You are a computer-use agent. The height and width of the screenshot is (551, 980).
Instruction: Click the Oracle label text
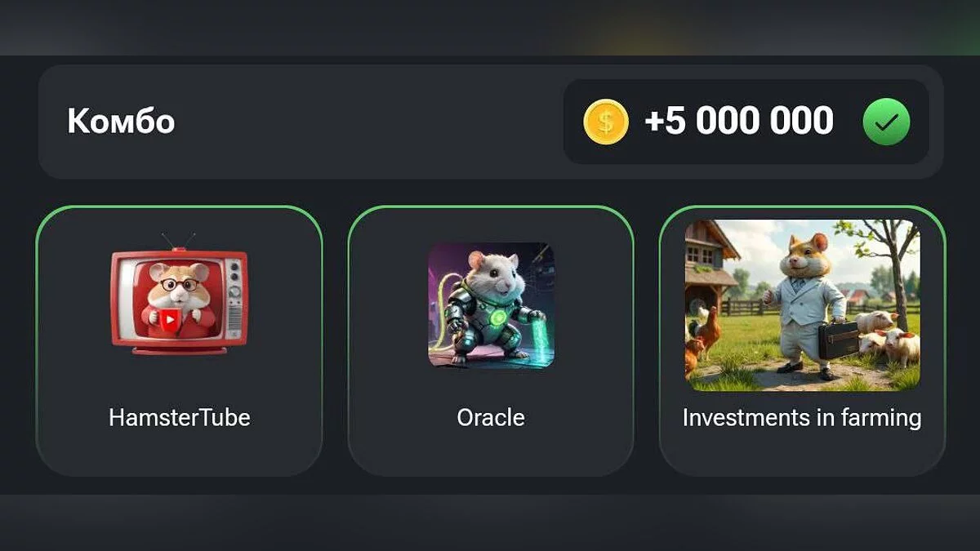(491, 418)
